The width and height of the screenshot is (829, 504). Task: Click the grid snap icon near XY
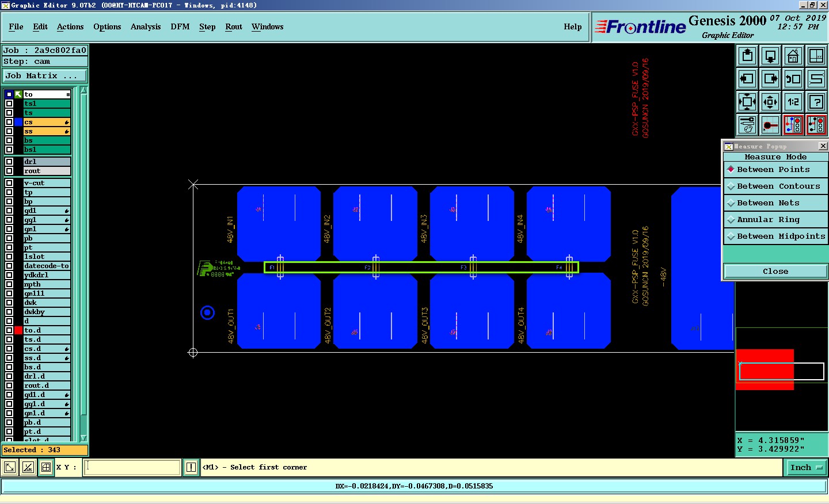46,467
